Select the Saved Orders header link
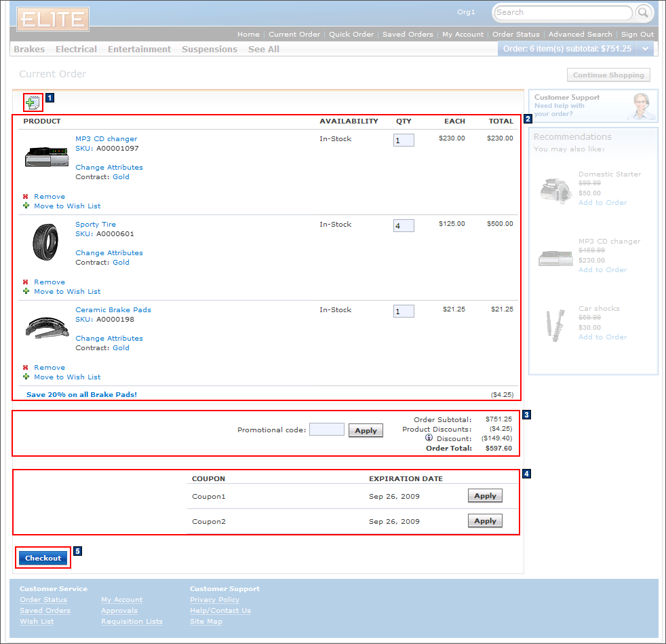 [408, 35]
